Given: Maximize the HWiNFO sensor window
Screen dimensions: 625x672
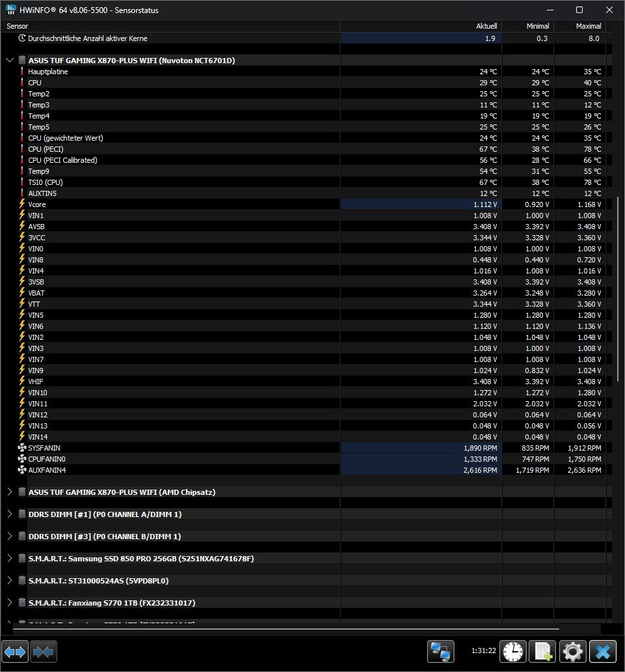Looking at the screenshot, I should coord(579,10).
